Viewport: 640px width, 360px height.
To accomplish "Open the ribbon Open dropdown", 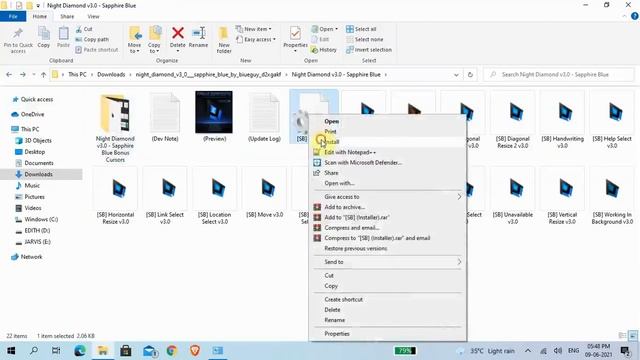I will click(325, 29).
